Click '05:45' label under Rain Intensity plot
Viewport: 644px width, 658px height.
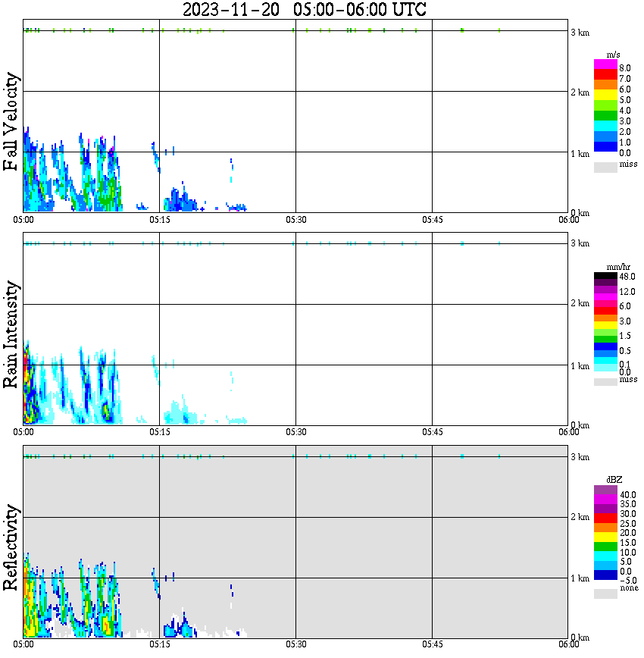coord(433,432)
